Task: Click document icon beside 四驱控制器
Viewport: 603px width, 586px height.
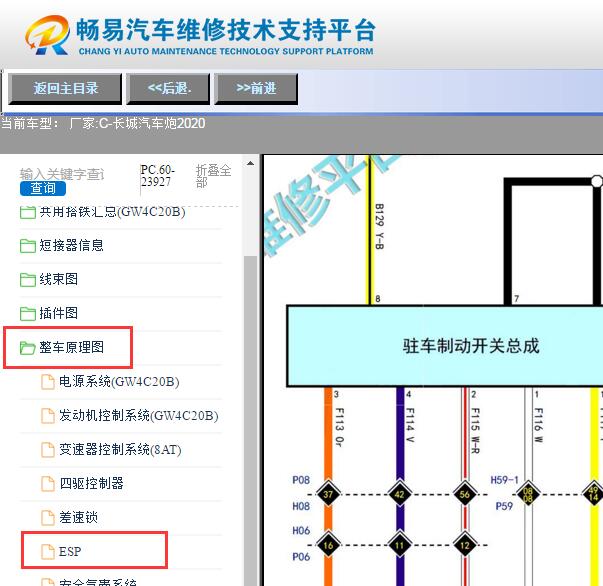Action: [x=48, y=484]
